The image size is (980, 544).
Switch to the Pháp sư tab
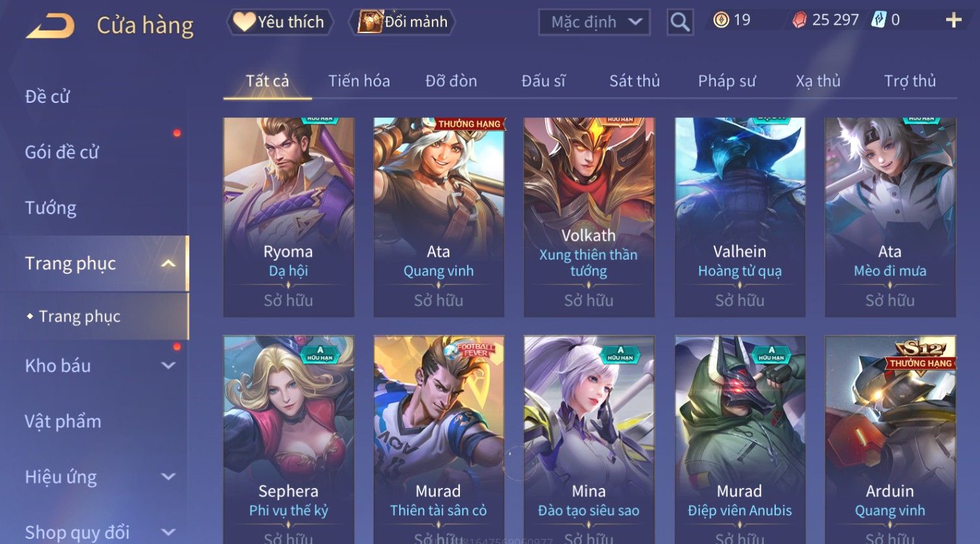(726, 81)
